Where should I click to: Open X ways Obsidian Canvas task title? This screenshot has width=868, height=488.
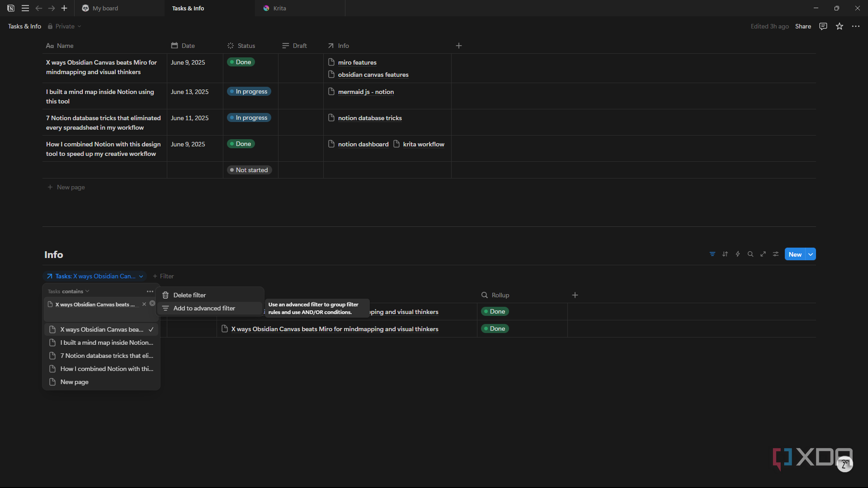tap(101, 67)
